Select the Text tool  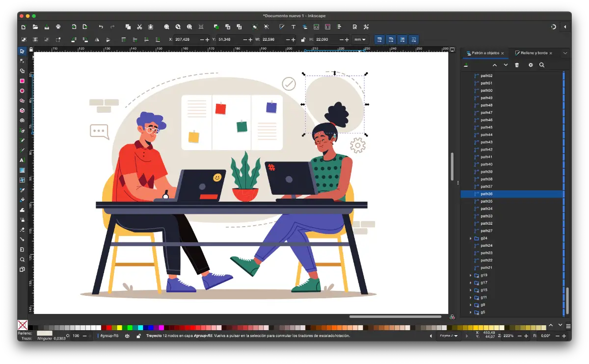click(x=22, y=159)
